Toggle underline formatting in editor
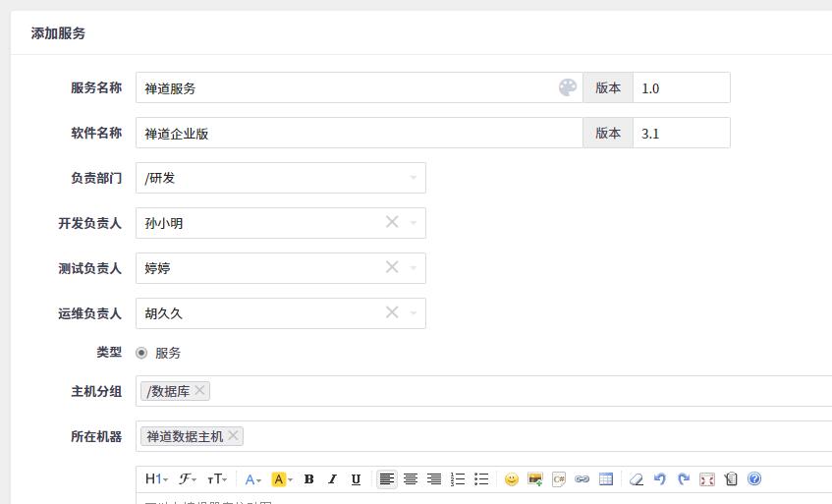This screenshot has width=832, height=504. (x=356, y=479)
